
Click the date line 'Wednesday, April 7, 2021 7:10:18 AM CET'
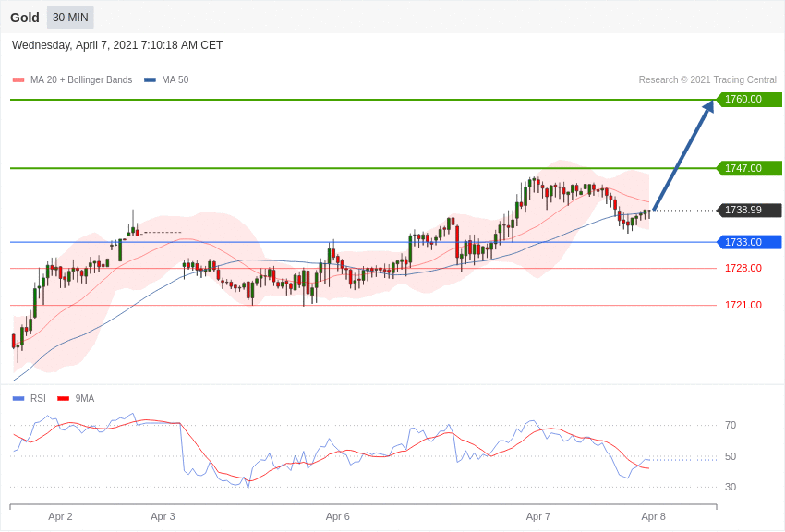(117, 45)
